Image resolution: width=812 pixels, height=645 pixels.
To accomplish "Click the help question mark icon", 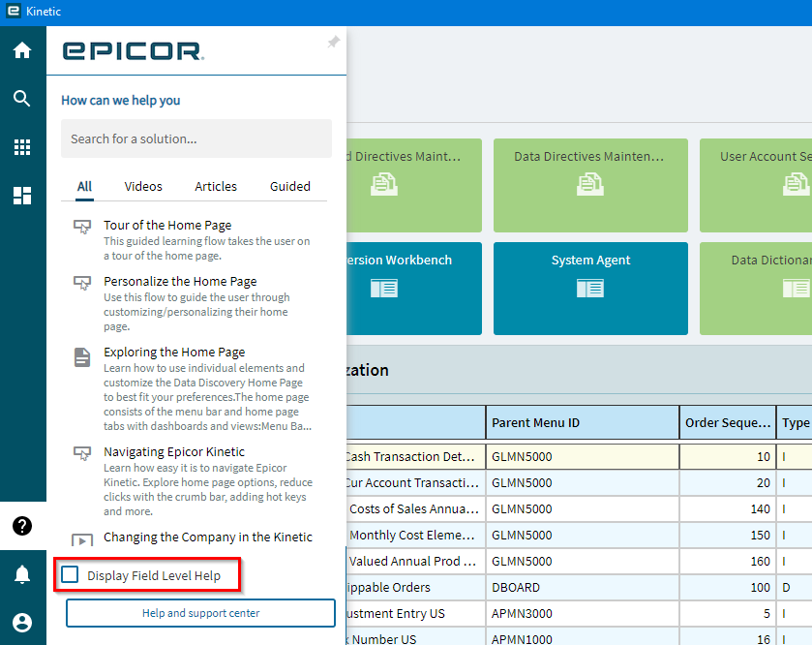I will point(22,526).
